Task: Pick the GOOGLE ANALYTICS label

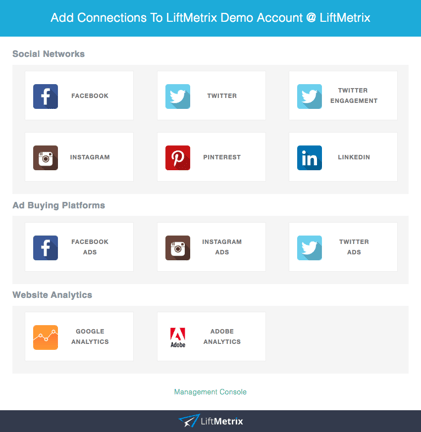Action: (x=90, y=336)
